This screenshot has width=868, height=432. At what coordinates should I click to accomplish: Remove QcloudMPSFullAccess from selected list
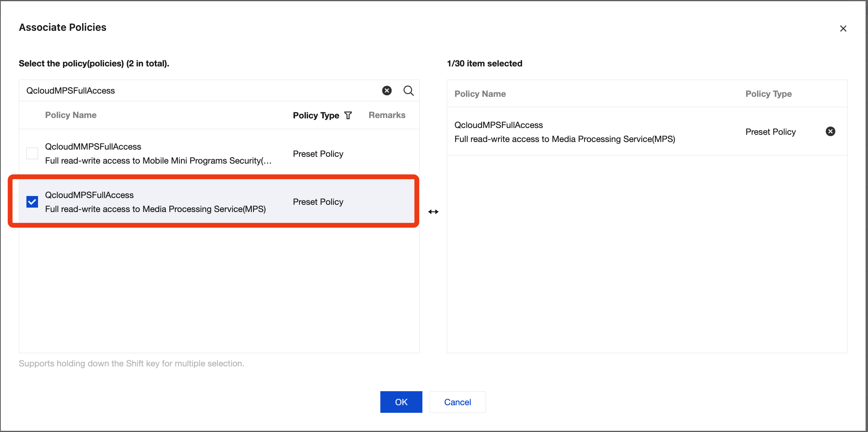point(830,132)
